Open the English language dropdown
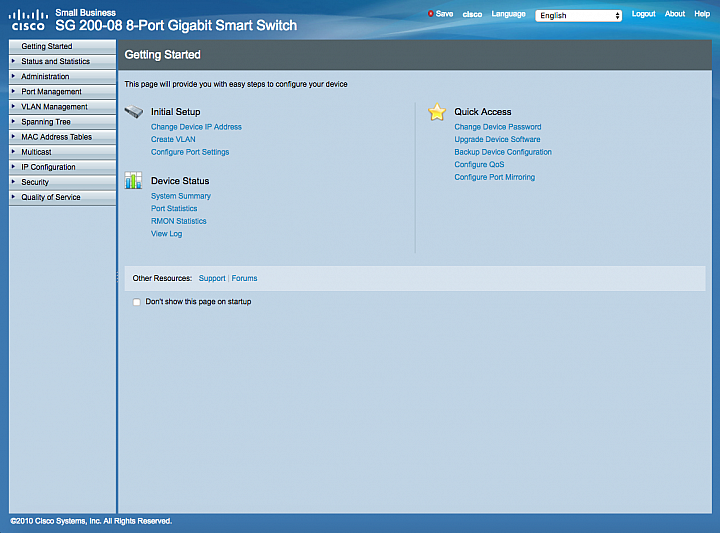The image size is (720, 533). 578,16
